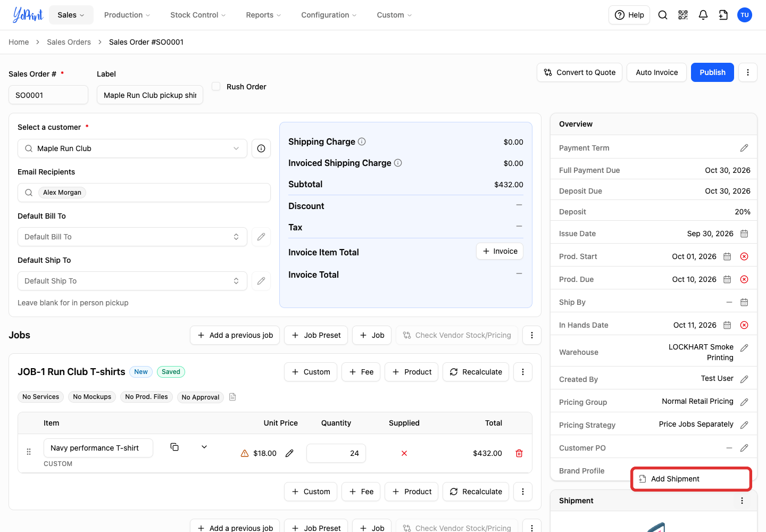Open the search icon in header

point(663,15)
